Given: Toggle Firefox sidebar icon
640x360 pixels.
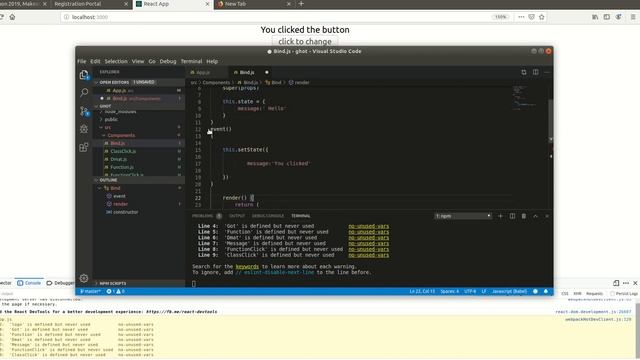Looking at the screenshot, I should pos(607,17).
